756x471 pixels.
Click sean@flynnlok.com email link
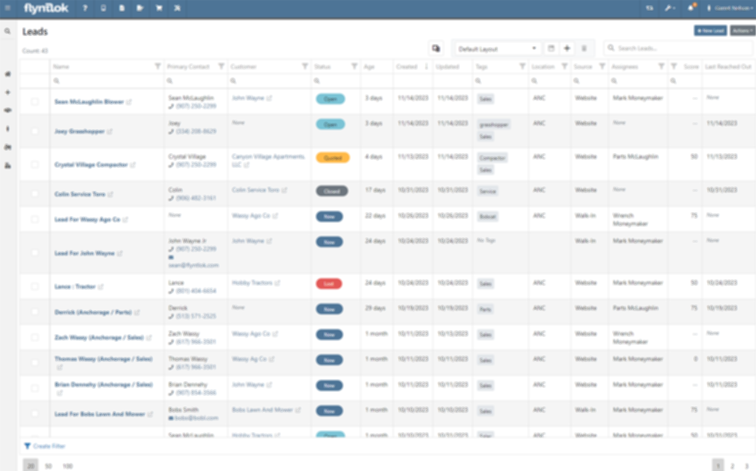click(193, 265)
